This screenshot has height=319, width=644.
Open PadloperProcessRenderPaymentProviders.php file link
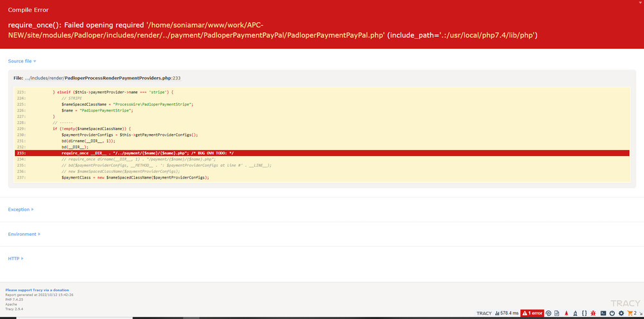click(x=118, y=77)
